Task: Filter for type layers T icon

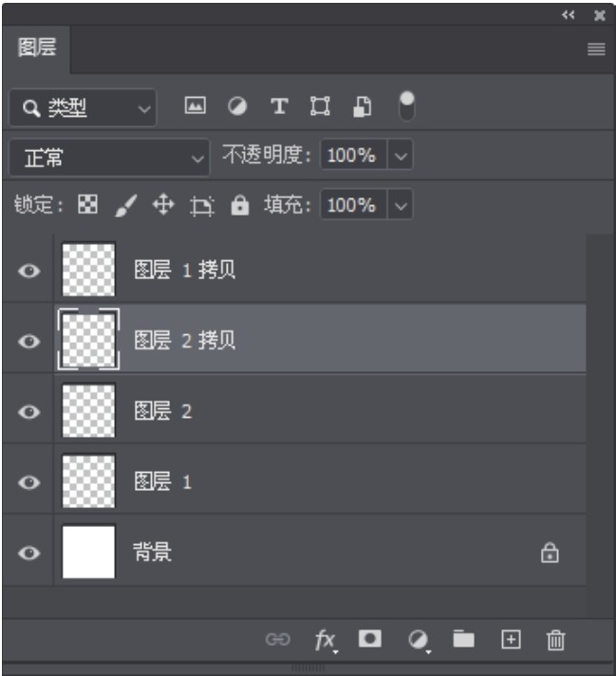Action: pyautogui.click(x=279, y=106)
